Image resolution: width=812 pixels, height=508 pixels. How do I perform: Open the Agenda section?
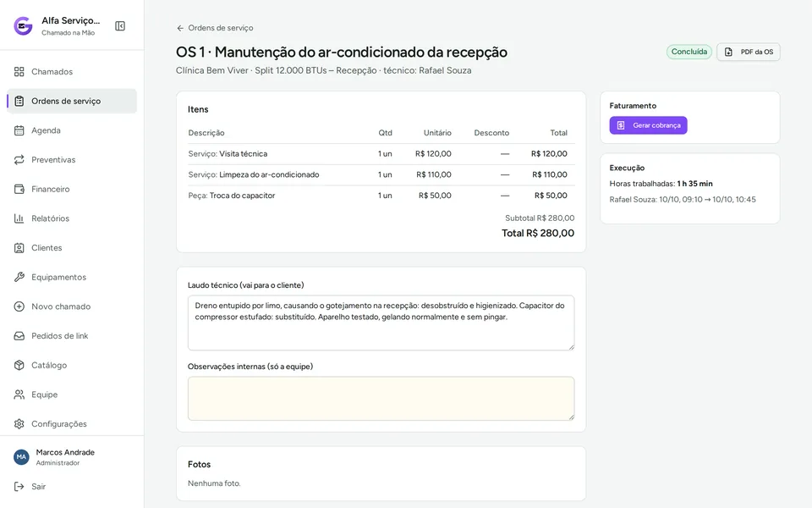pos(71,130)
